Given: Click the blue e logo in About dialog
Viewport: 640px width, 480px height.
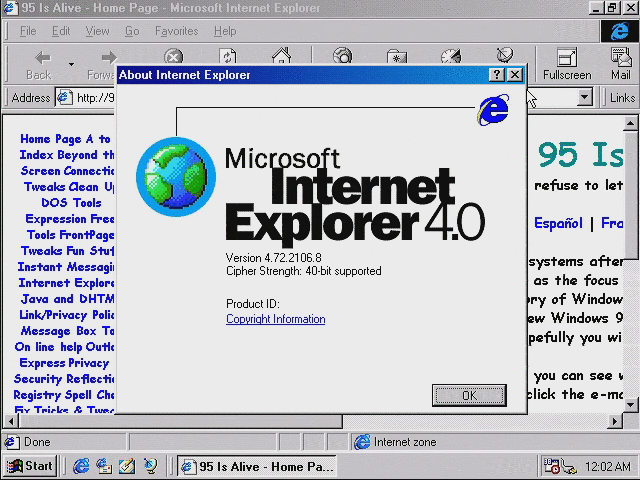Looking at the screenshot, I should [x=493, y=109].
